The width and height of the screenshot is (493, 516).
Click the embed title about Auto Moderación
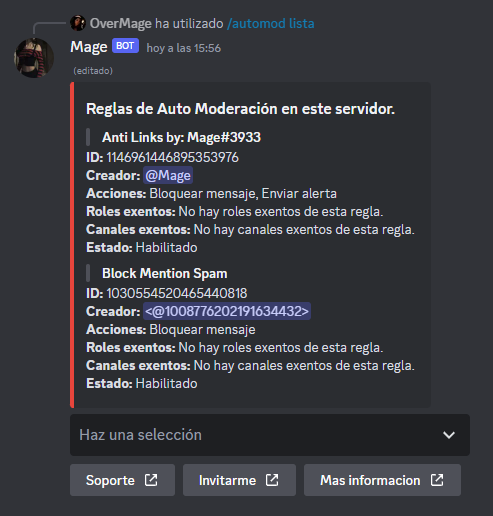coord(240,109)
